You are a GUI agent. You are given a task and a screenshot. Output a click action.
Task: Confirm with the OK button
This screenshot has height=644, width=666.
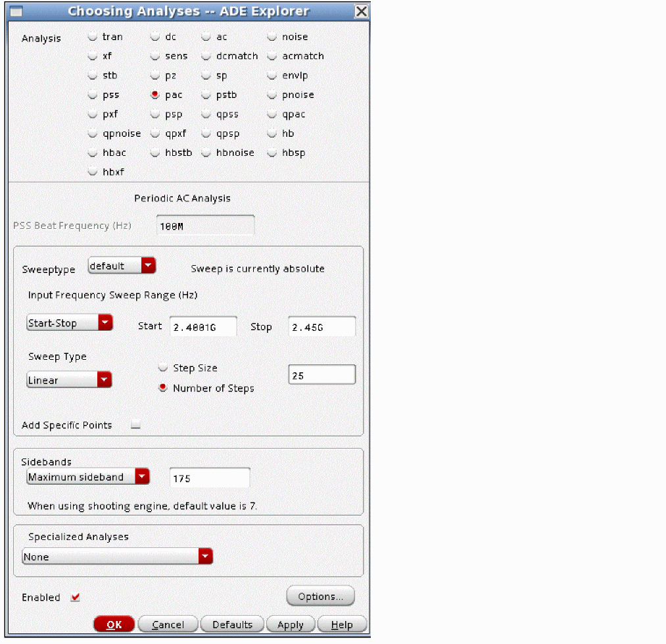pos(114,624)
